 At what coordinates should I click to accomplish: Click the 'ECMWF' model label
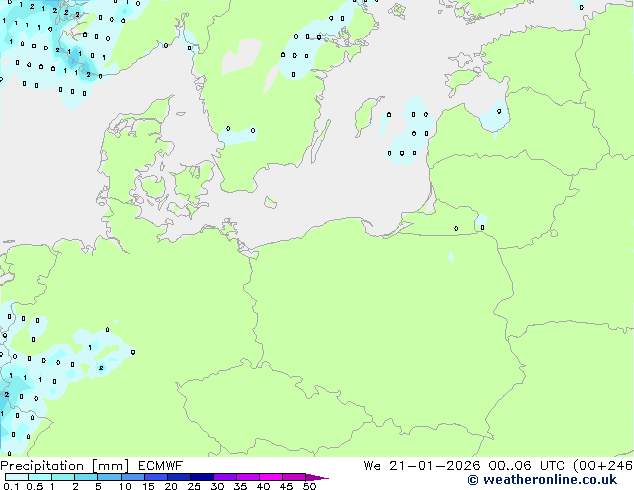[x=161, y=466]
